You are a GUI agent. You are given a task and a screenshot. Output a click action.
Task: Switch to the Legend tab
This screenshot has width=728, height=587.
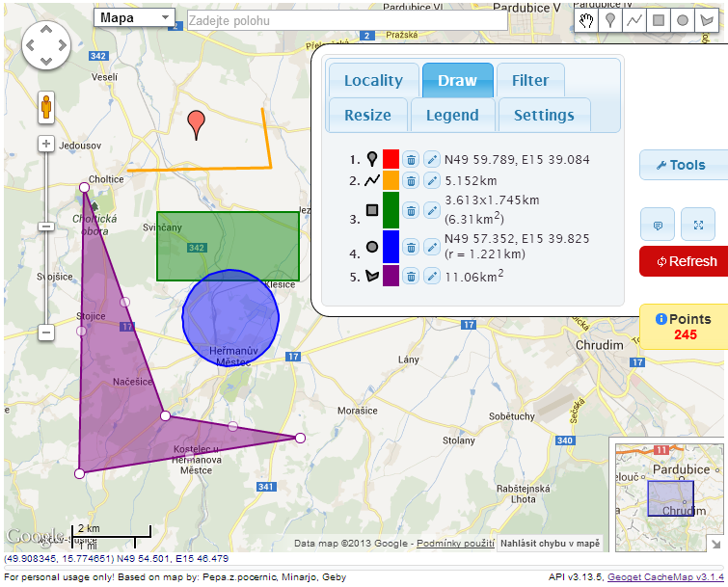pos(452,115)
